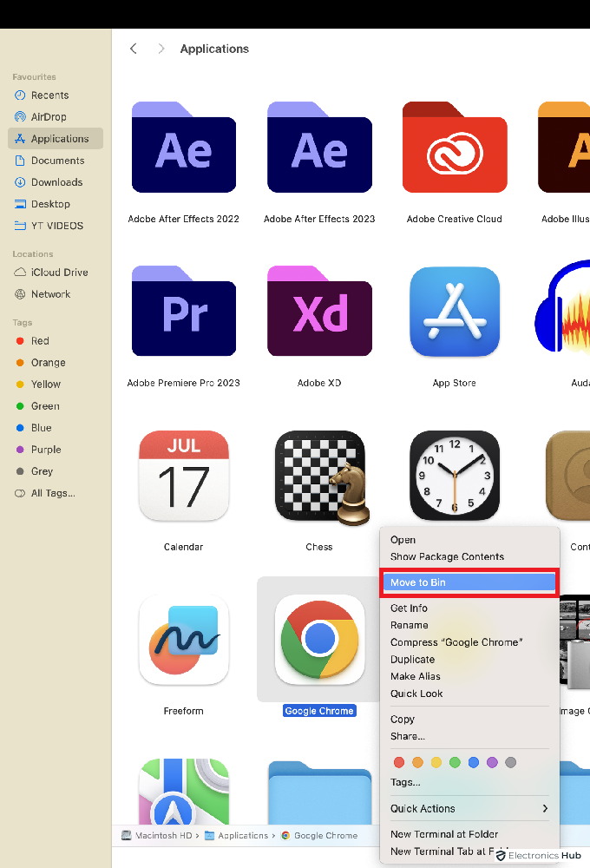590x868 pixels.
Task: Open the Adobe XD folder icon
Action: [319, 312]
